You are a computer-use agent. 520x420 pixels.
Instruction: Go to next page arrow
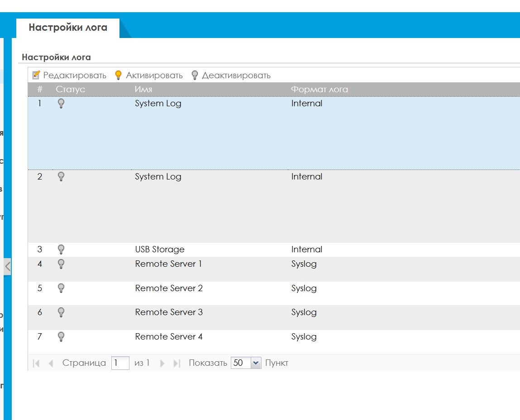tap(162, 363)
